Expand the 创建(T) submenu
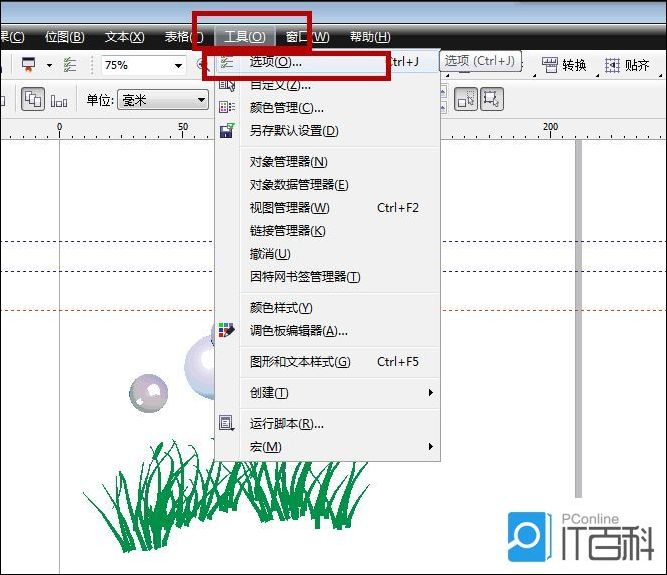 pos(327,392)
